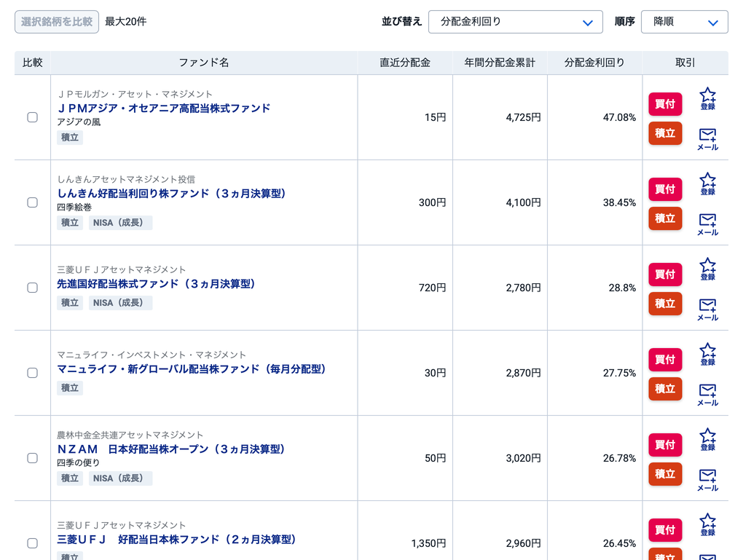
Task: Click 積立 tag under マニュライフ fund name
Action: pos(70,388)
